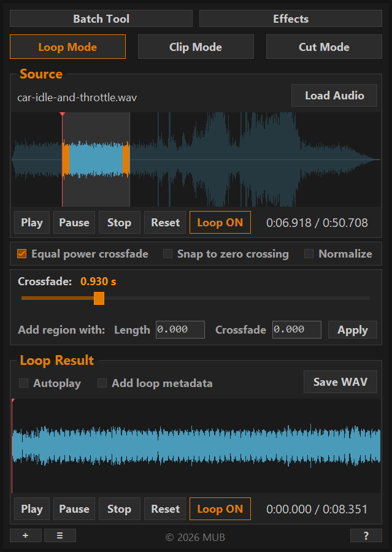This screenshot has width=392, height=552.
Task: Switch to Cut Mode tab
Action: (x=324, y=47)
